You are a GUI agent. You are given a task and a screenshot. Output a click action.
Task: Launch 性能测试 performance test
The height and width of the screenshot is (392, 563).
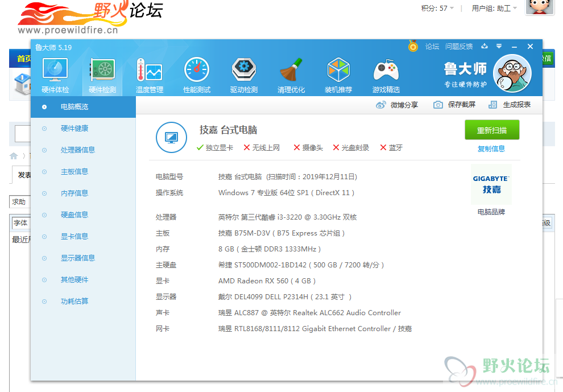[197, 76]
